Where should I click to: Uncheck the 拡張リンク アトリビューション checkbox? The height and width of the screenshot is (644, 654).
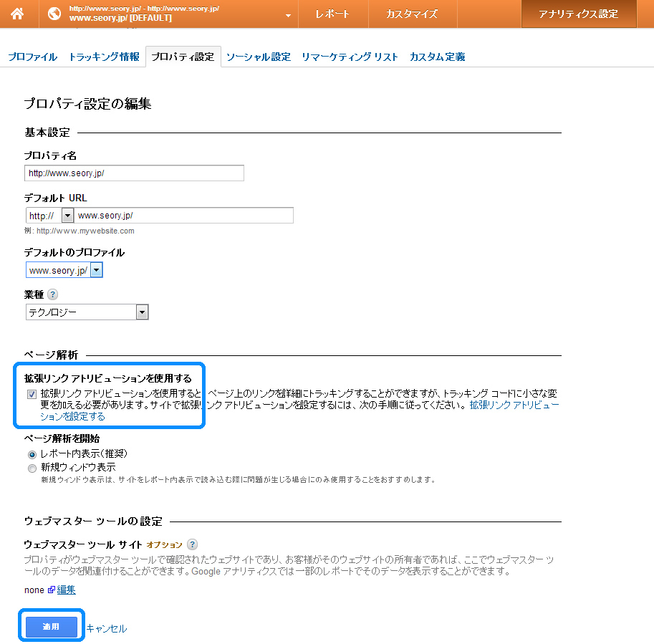pos(32,394)
